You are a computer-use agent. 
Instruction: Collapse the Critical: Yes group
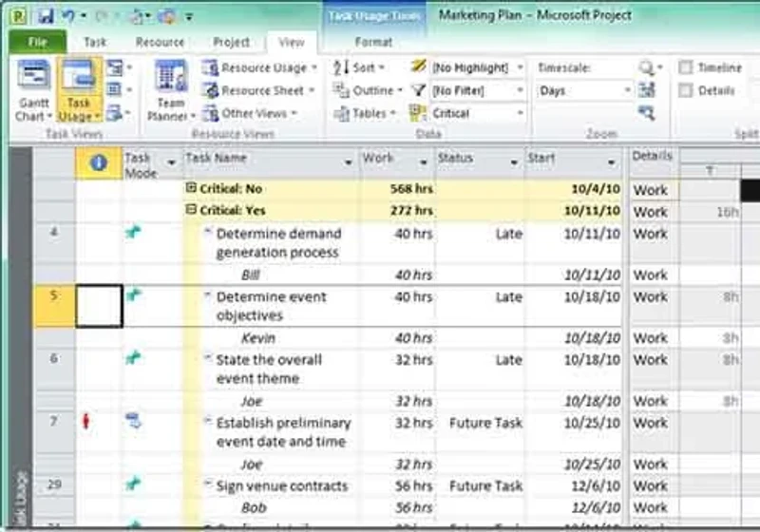click(192, 209)
